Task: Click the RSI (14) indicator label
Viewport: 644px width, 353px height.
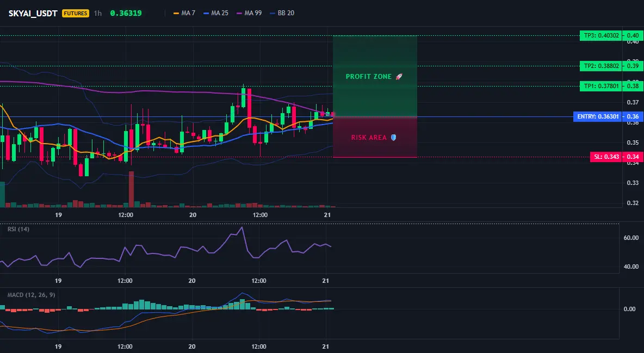Action: click(x=18, y=229)
